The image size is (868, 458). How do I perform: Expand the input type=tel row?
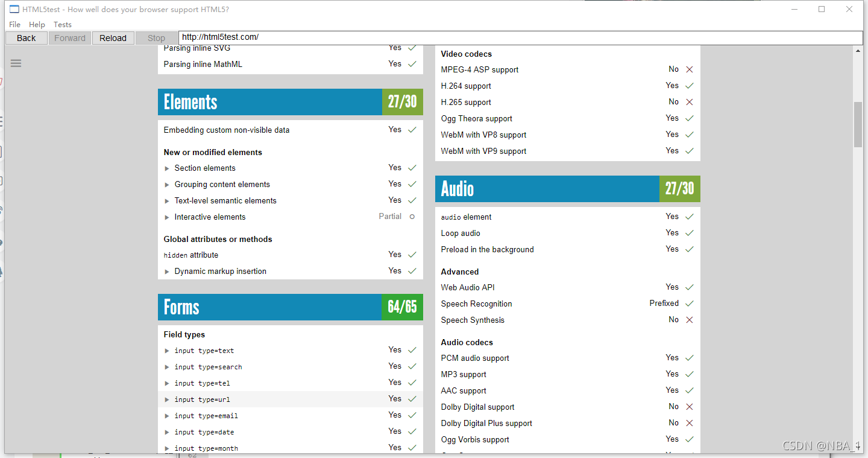[x=167, y=383]
